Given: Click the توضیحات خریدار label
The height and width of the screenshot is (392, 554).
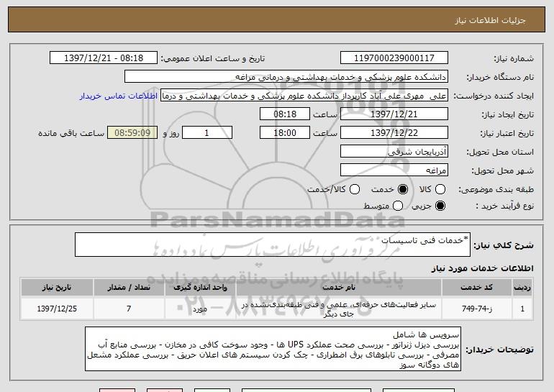Looking at the screenshot, I should pyautogui.click(x=499, y=350).
